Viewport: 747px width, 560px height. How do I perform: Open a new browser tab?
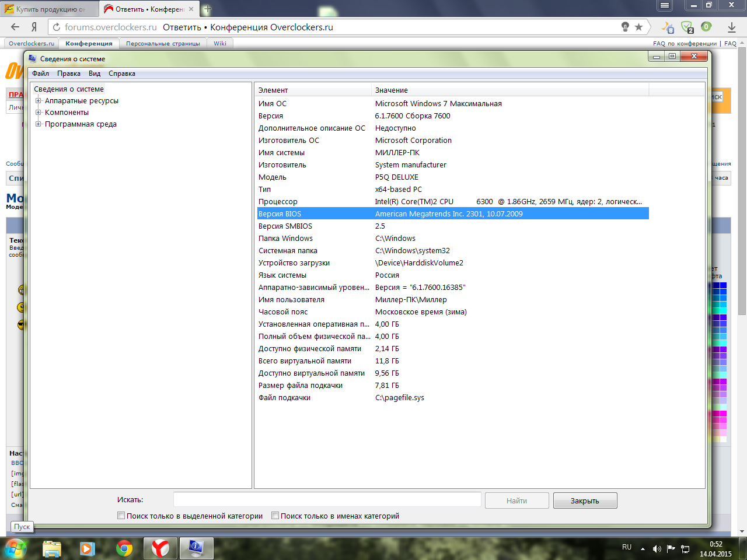(x=207, y=9)
